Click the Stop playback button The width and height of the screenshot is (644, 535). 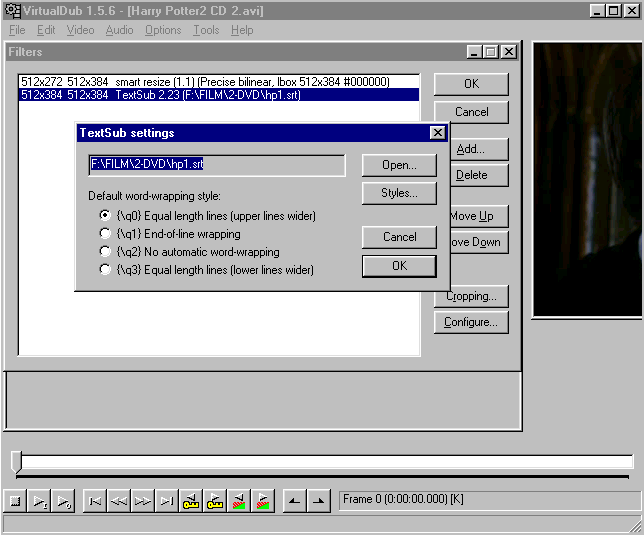click(x=16, y=501)
